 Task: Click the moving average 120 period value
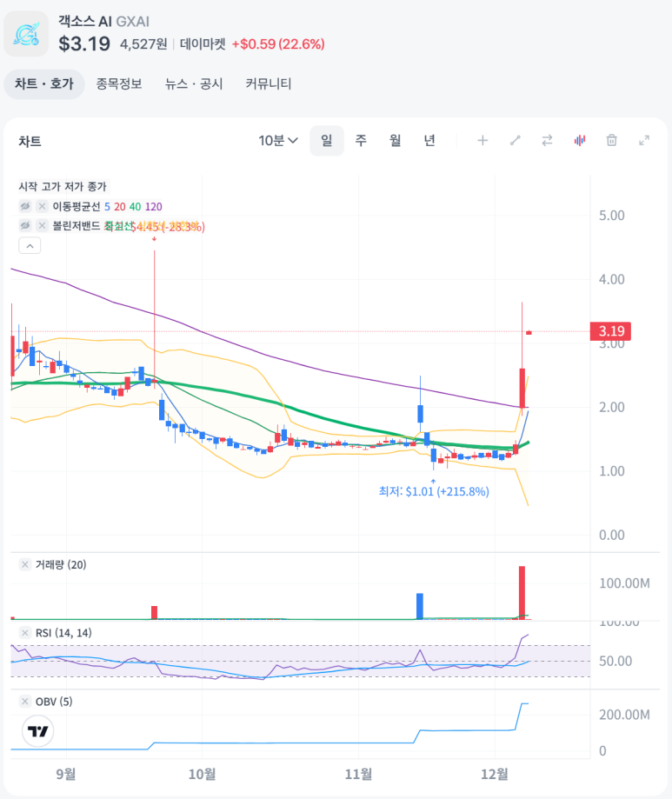(153, 206)
